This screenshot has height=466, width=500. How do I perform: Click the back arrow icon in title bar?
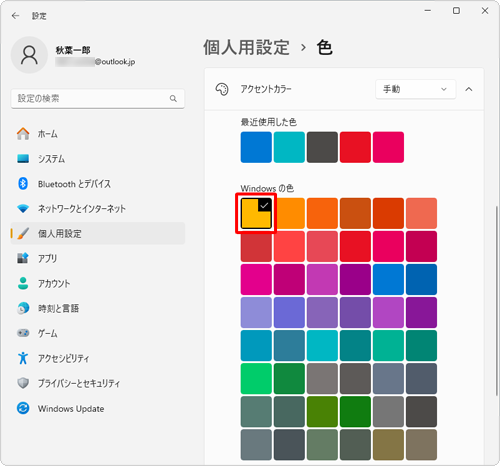[x=15, y=16]
